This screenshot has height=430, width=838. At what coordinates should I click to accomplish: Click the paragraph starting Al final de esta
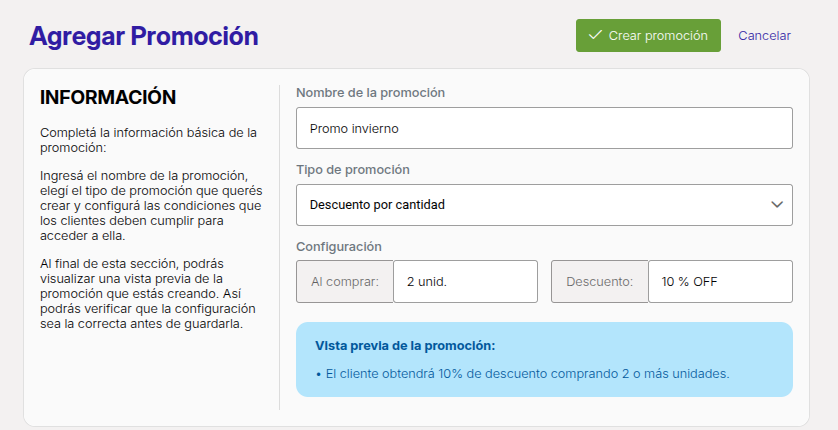tap(148, 294)
